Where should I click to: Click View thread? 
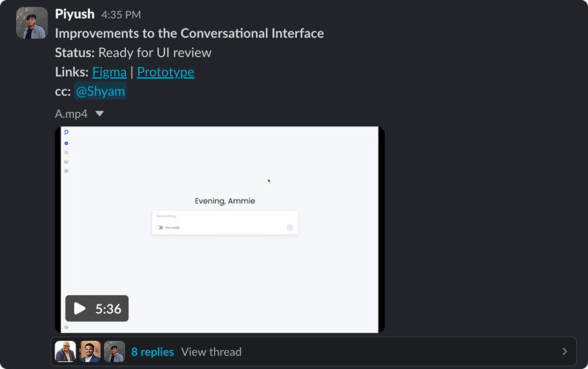tap(211, 352)
